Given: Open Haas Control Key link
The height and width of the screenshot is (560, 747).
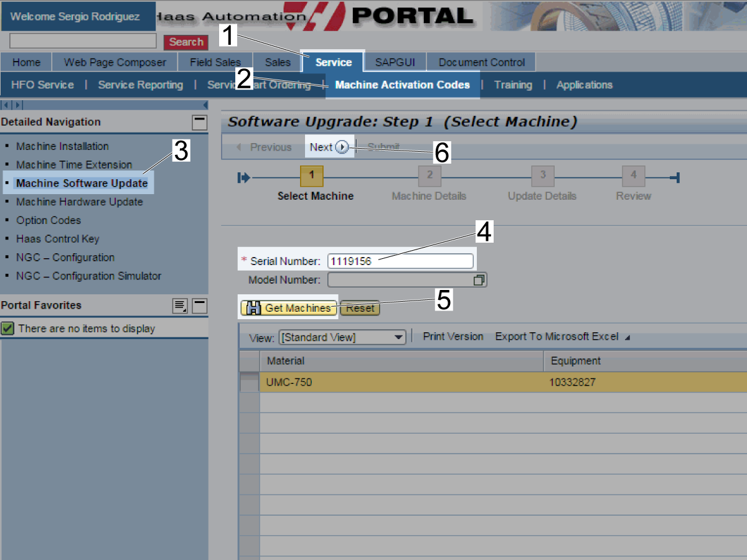Looking at the screenshot, I should click(58, 239).
